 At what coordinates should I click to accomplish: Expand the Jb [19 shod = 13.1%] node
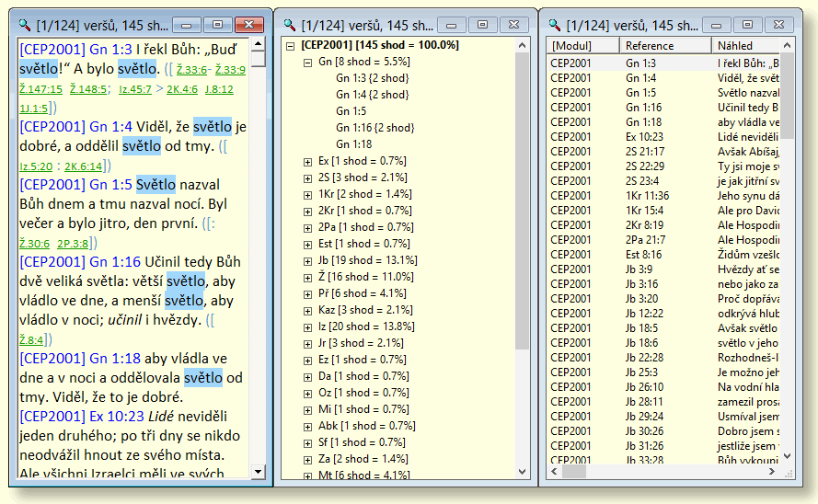coord(307,260)
